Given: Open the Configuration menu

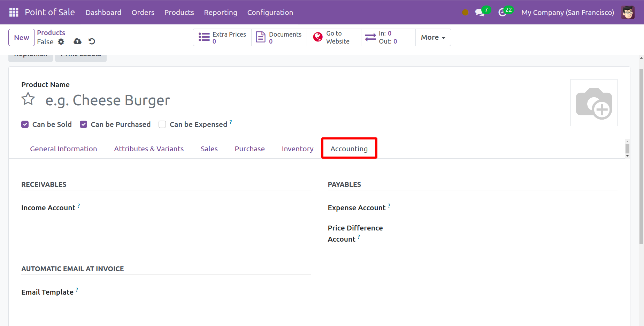Looking at the screenshot, I should [270, 13].
